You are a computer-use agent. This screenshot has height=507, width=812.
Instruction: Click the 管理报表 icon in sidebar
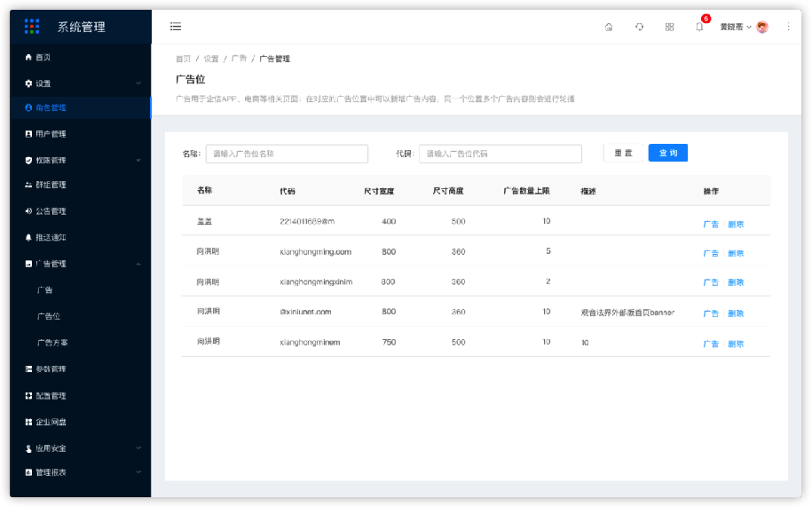(x=28, y=472)
